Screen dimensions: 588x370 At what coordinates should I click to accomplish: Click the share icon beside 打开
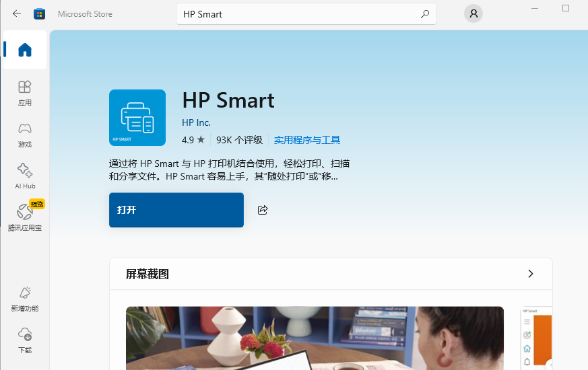point(263,210)
